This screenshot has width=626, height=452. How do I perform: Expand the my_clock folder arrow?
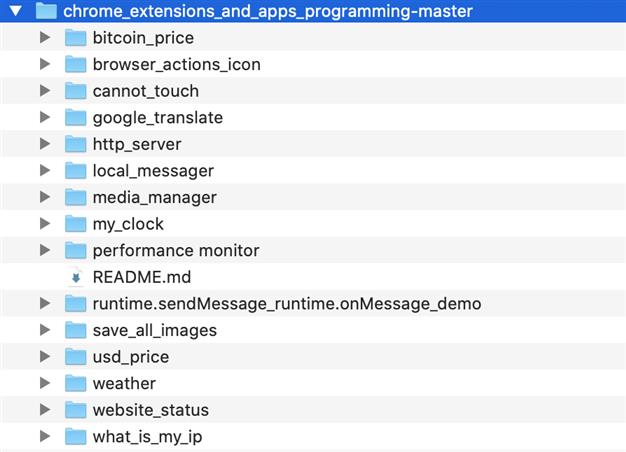(45, 224)
